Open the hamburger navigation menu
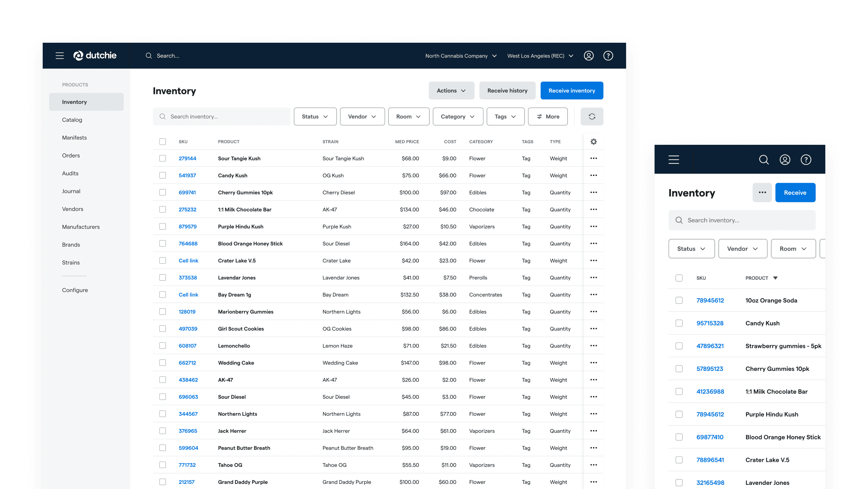This screenshot has height=489, width=868. click(60, 56)
